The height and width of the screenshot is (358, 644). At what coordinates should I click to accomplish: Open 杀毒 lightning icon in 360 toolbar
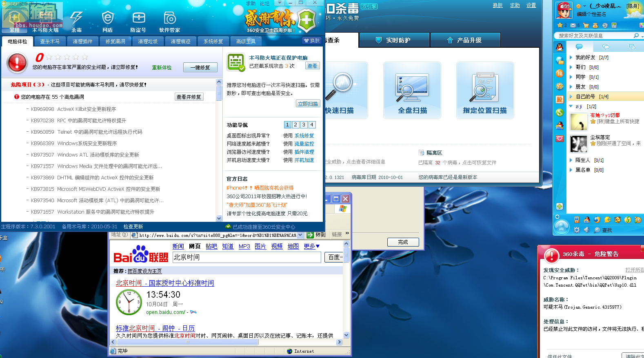coord(76,21)
